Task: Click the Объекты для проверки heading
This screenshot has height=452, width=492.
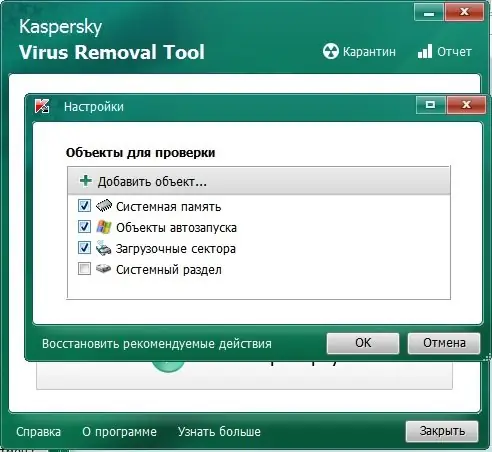Action: point(140,153)
